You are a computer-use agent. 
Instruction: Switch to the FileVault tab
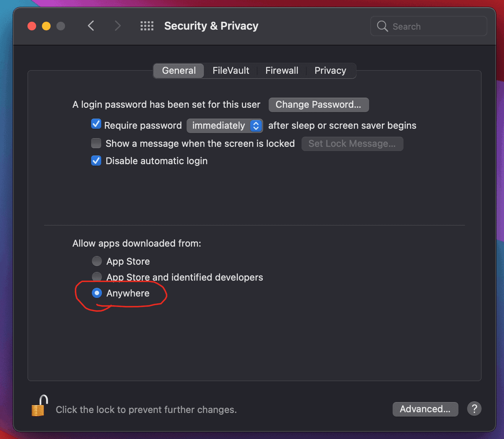coord(231,71)
